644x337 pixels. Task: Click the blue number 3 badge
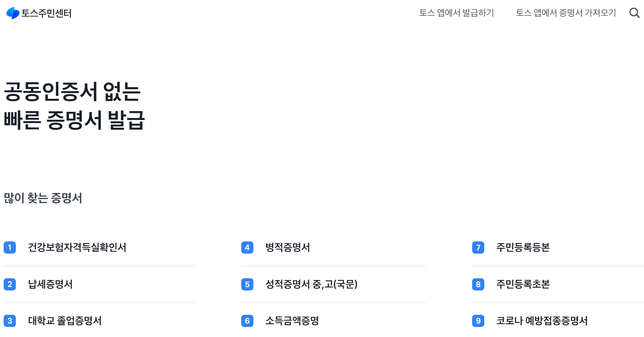pos(10,320)
